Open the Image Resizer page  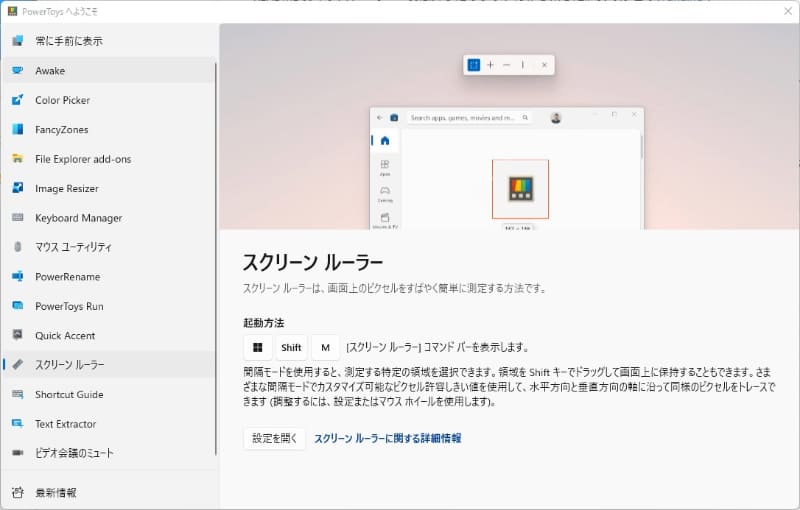pyautogui.click(x=109, y=188)
